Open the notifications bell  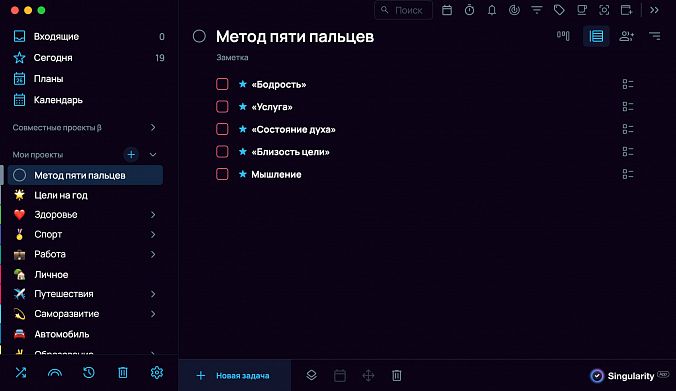[491, 10]
